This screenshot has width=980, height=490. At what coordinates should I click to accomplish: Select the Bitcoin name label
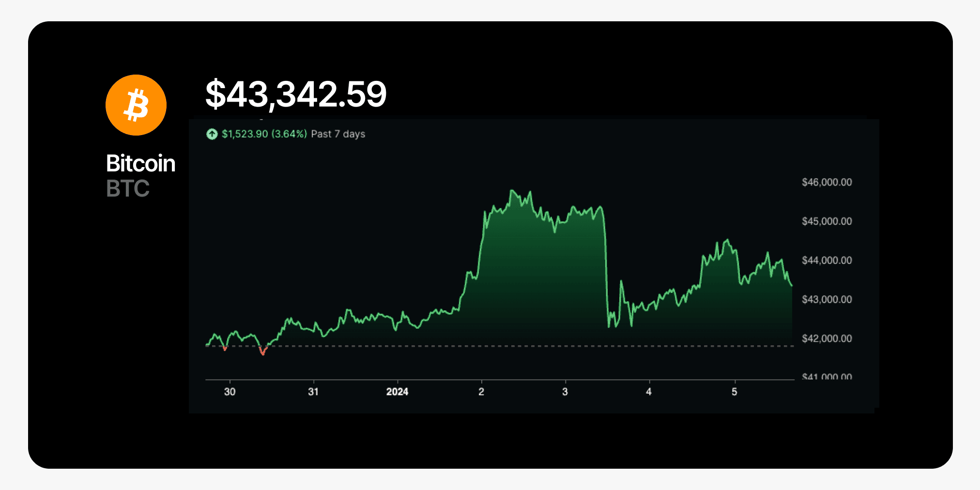pyautogui.click(x=140, y=163)
